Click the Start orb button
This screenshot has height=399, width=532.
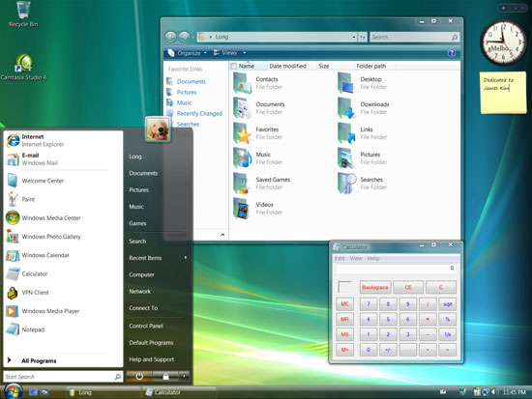14,391
